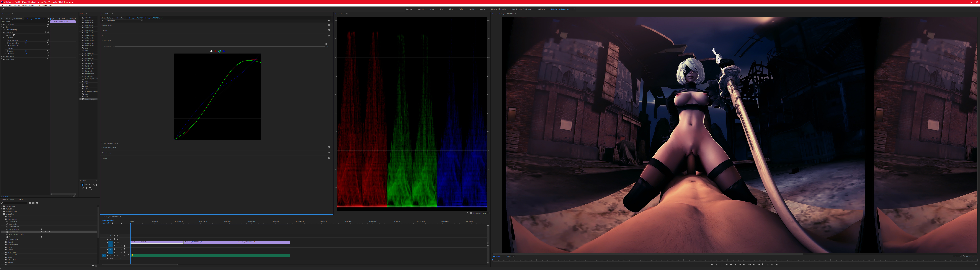Screen dimensions: 980x270
Task: Click the Home icon under the menu bar
Action: [x=3, y=9]
